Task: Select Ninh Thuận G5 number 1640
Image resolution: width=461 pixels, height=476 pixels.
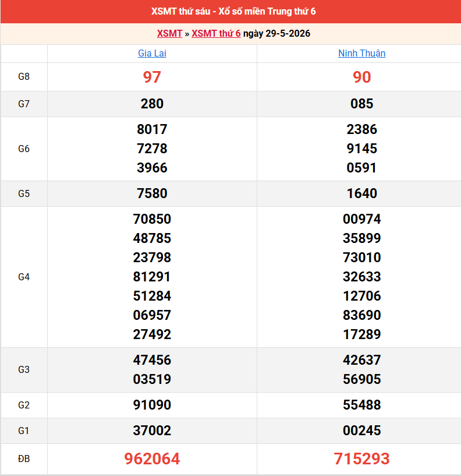Action: point(362,193)
